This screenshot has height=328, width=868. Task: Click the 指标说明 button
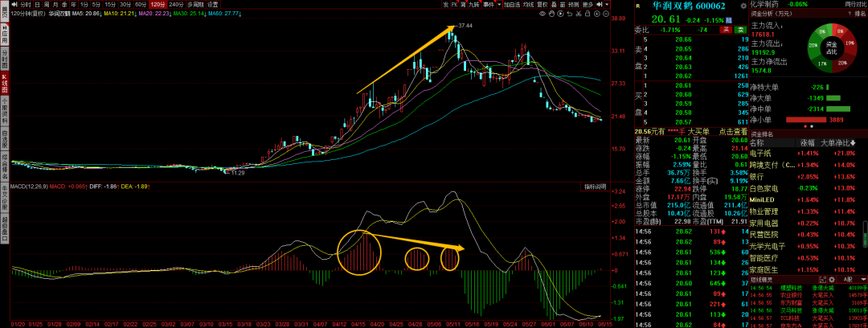point(594,187)
